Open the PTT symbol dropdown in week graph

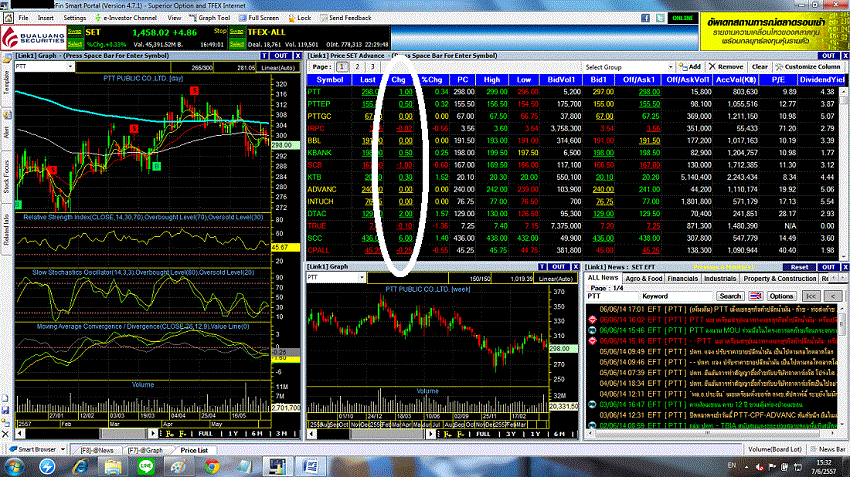(362, 278)
